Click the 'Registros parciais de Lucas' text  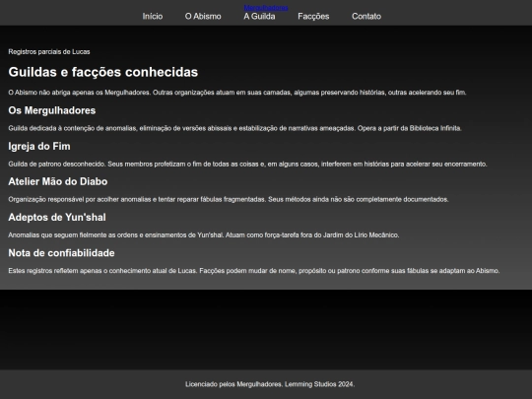pyautogui.click(x=49, y=52)
